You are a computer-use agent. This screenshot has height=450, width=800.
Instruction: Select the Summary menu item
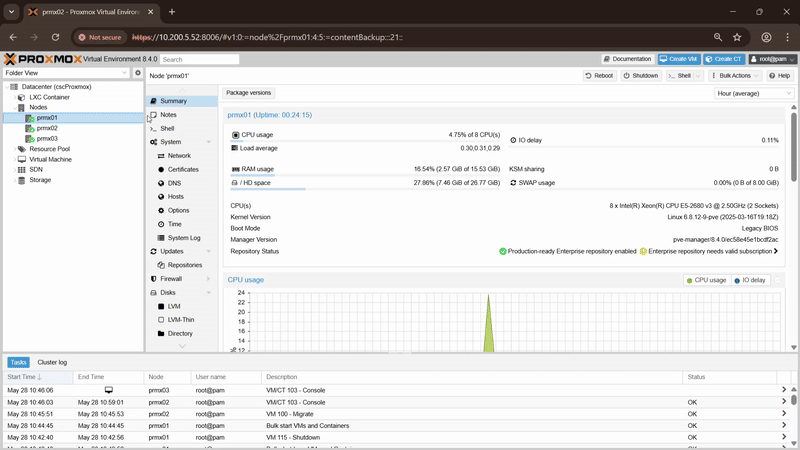click(182, 101)
